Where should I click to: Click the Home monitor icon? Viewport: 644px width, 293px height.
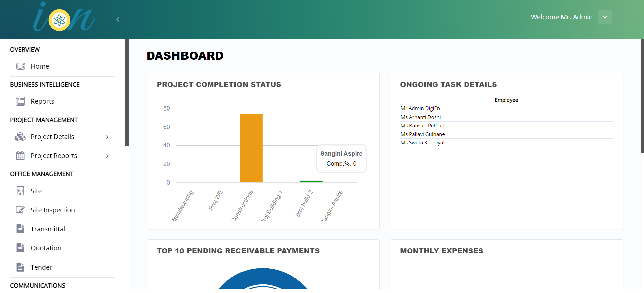click(20, 66)
